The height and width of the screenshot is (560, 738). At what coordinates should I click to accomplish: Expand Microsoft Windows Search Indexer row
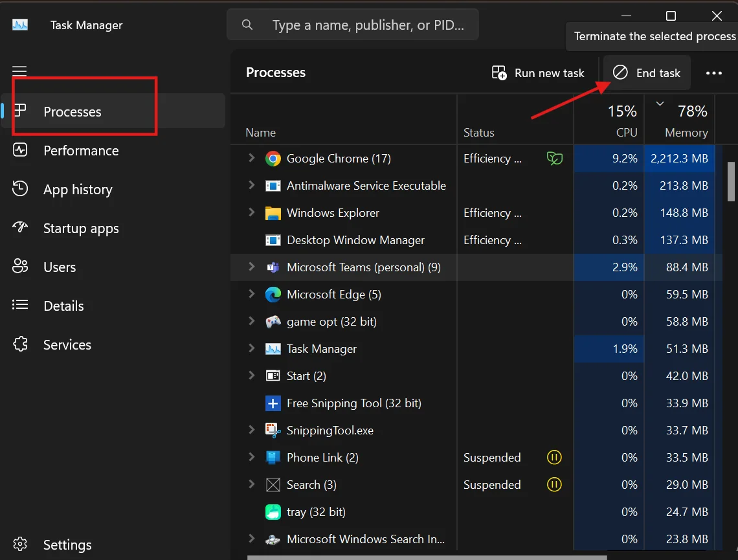251,539
